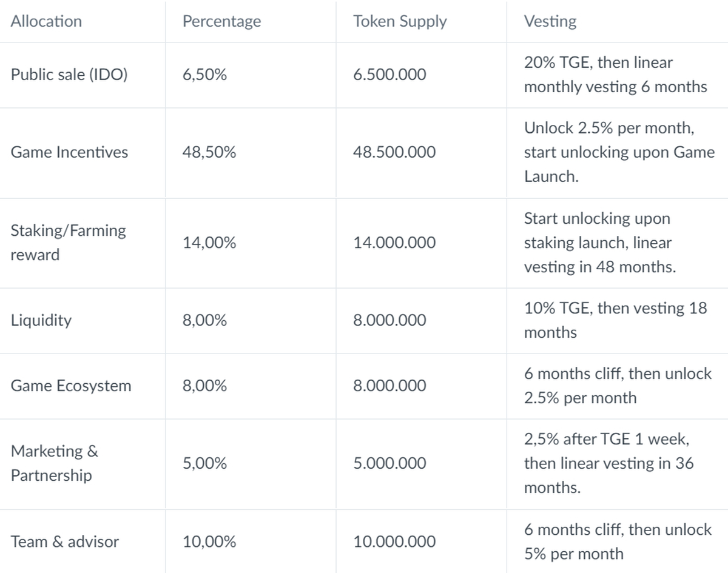Click the Percentage column header

tap(221, 21)
